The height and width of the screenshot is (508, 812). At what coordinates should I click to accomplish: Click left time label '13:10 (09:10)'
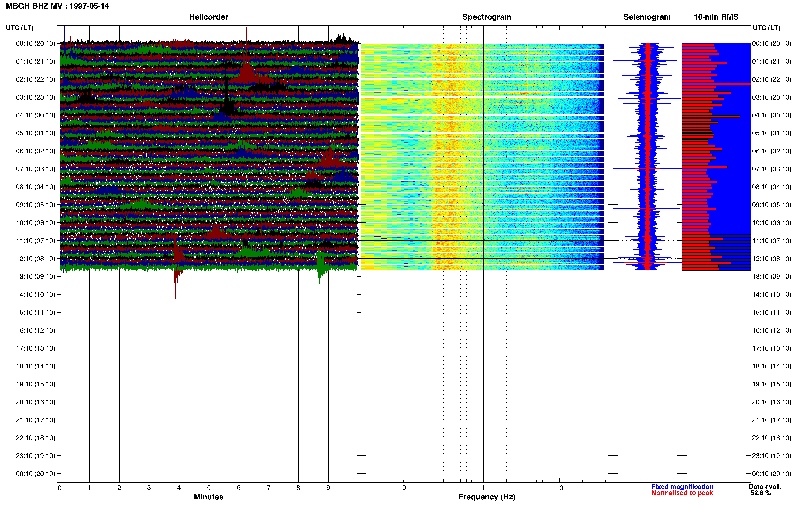36,277
